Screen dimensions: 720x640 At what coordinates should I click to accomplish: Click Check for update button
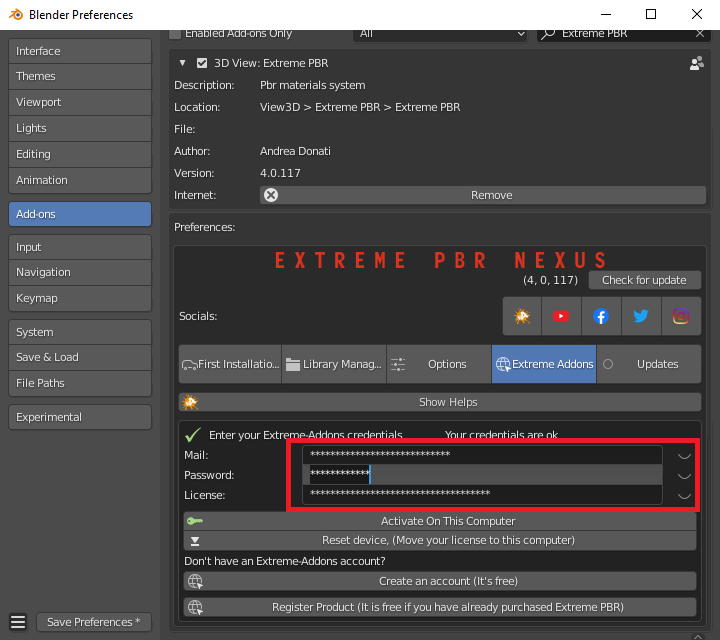coord(645,280)
